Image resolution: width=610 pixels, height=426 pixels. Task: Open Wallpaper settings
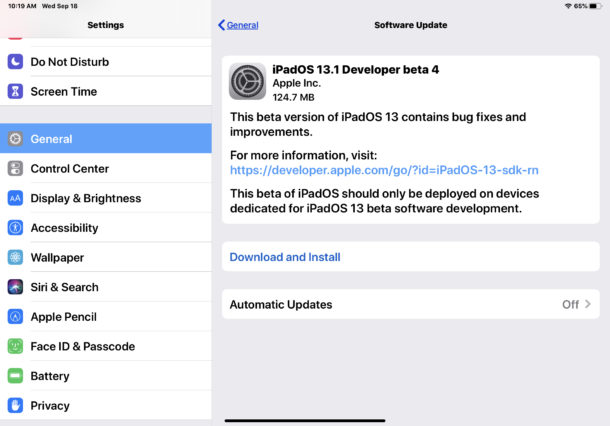point(106,257)
